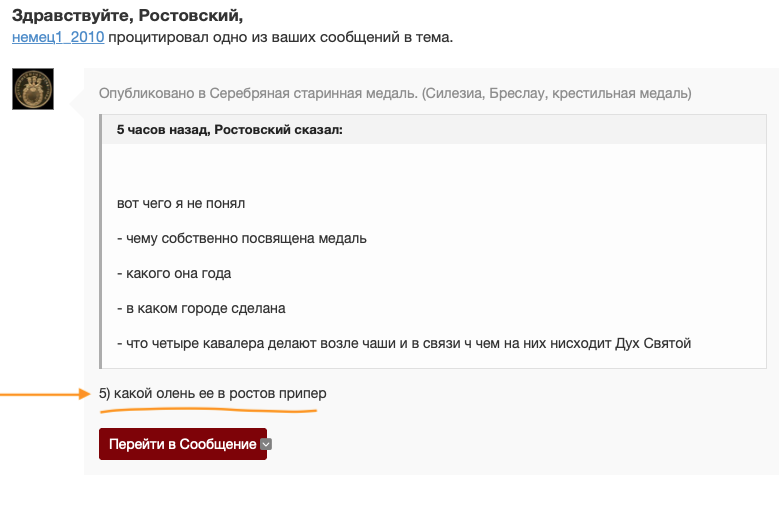779x508 pixels.
Task: Click the grey left border of the quote block
Action: [x=101, y=241]
